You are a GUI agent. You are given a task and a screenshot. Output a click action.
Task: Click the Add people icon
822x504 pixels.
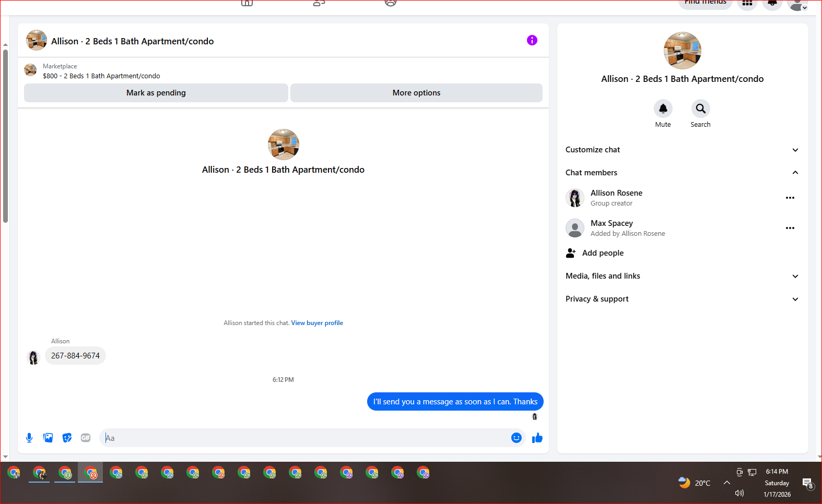571,253
